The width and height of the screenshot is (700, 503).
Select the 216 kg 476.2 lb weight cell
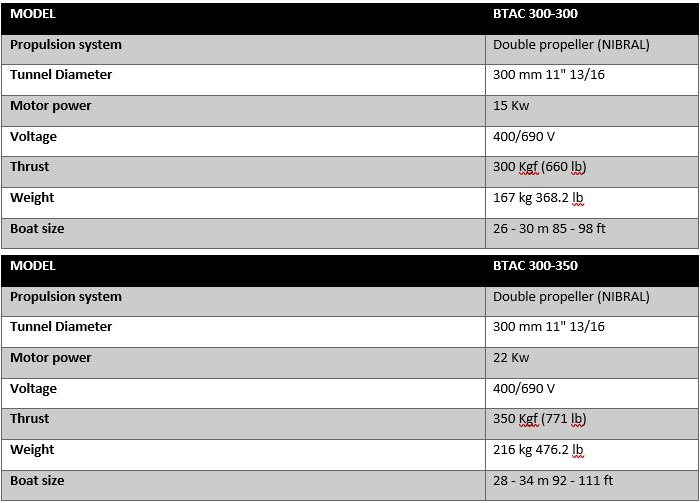pyautogui.click(x=546, y=450)
